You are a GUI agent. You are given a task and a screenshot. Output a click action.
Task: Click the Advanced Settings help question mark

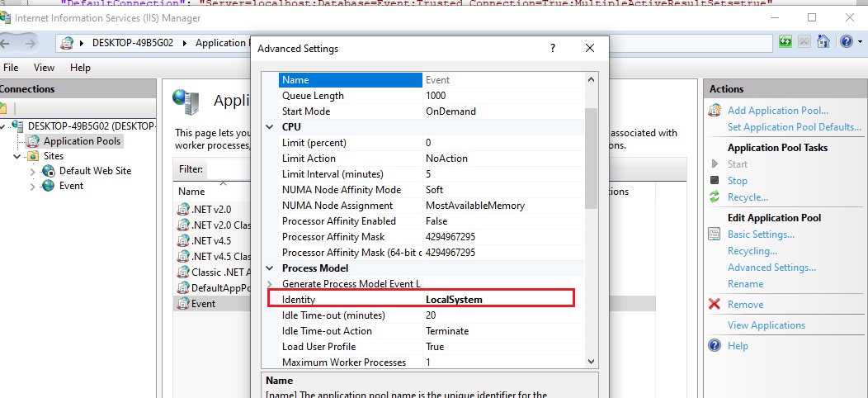tap(553, 48)
